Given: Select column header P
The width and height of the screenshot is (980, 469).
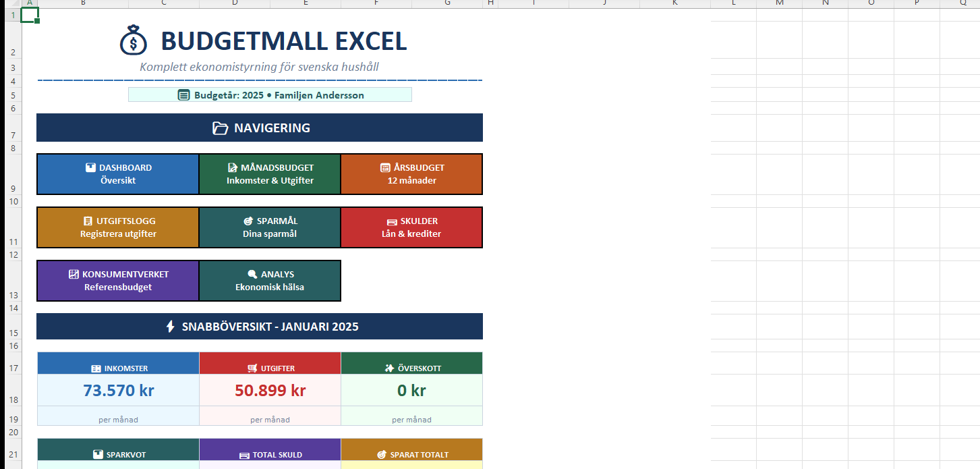Looking at the screenshot, I should [917, 3].
